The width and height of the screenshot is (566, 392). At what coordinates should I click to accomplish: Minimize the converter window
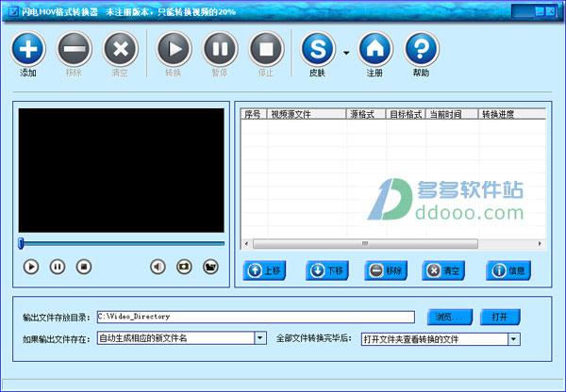click(x=540, y=11)
